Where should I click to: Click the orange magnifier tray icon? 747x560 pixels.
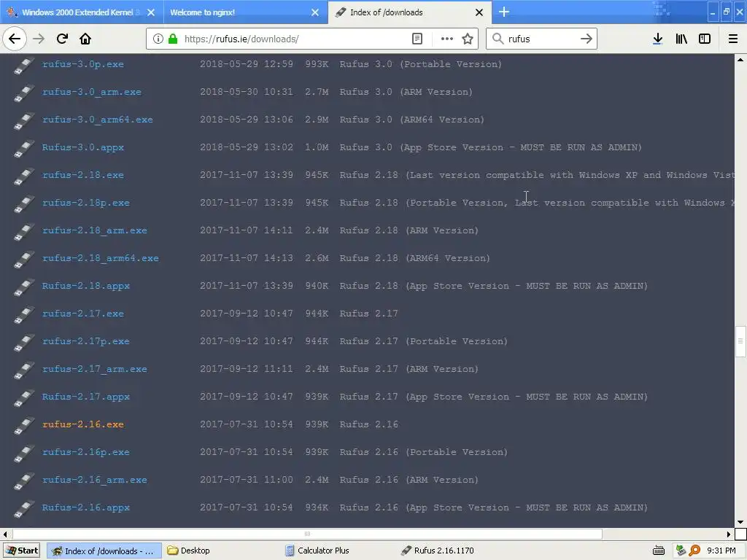[694, 551]
